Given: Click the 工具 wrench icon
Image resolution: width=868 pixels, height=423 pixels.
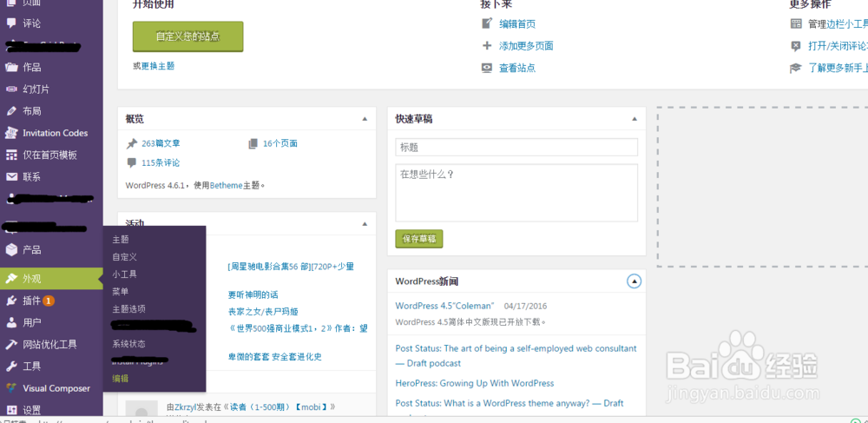Looking at the screenshot, I should [11, 367].
